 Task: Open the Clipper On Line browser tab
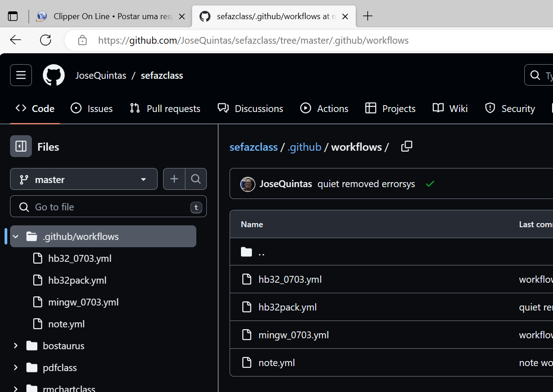click(x=107, y=16)
